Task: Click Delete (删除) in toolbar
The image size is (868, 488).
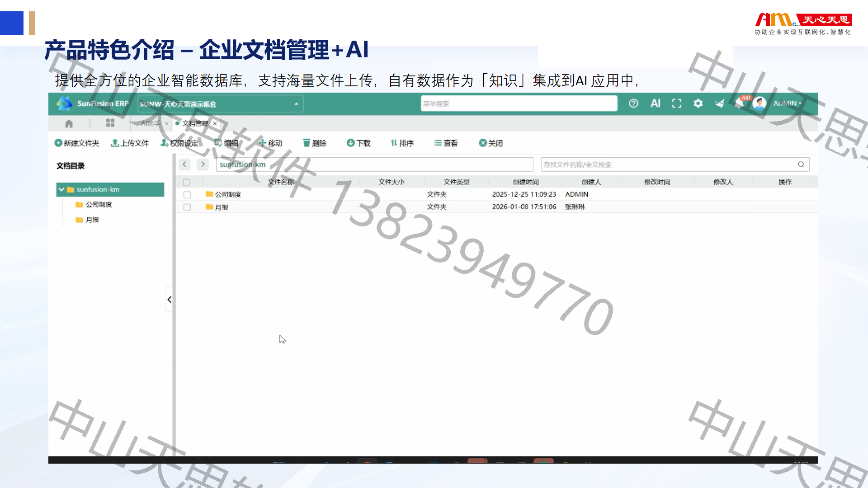Action: [x=315, y=143]
